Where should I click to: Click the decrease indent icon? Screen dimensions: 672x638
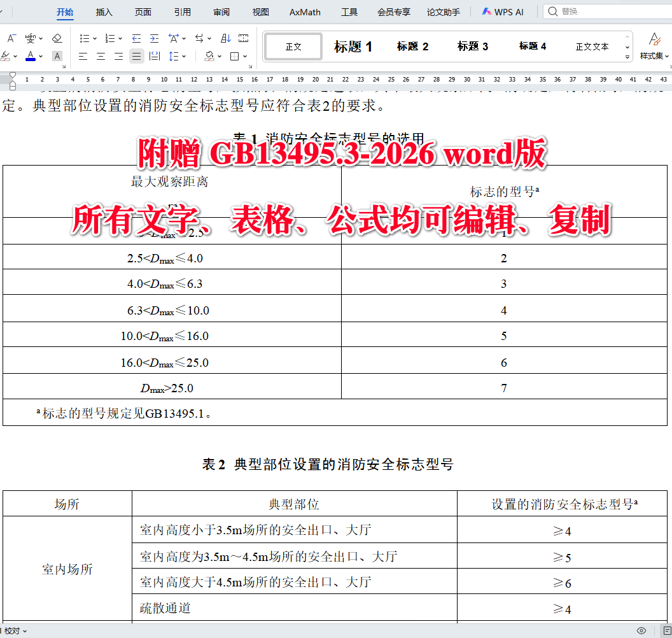pyautogui.click(x=136, y=38)
